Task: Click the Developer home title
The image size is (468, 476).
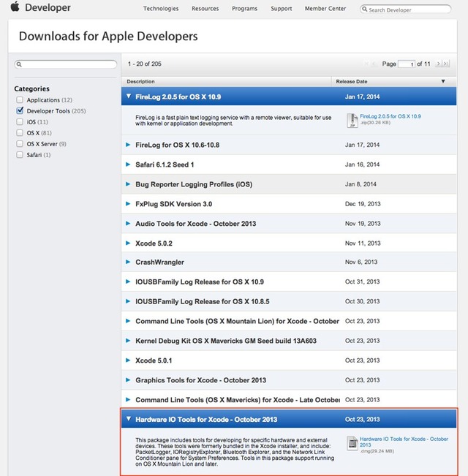Action: click(48, 7)
